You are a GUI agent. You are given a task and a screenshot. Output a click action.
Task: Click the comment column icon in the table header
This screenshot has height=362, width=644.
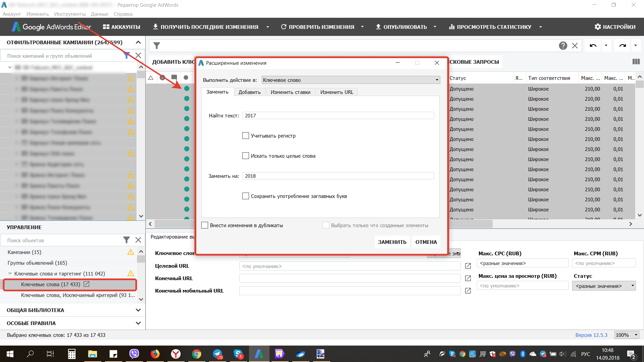click(174, 77)
